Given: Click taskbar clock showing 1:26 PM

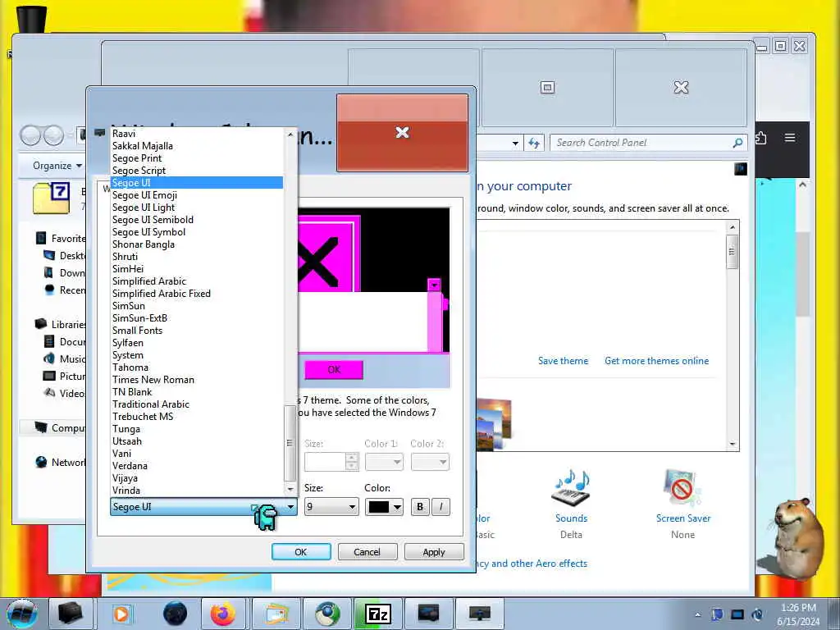Looking at the screenshot, I should 798,614.
